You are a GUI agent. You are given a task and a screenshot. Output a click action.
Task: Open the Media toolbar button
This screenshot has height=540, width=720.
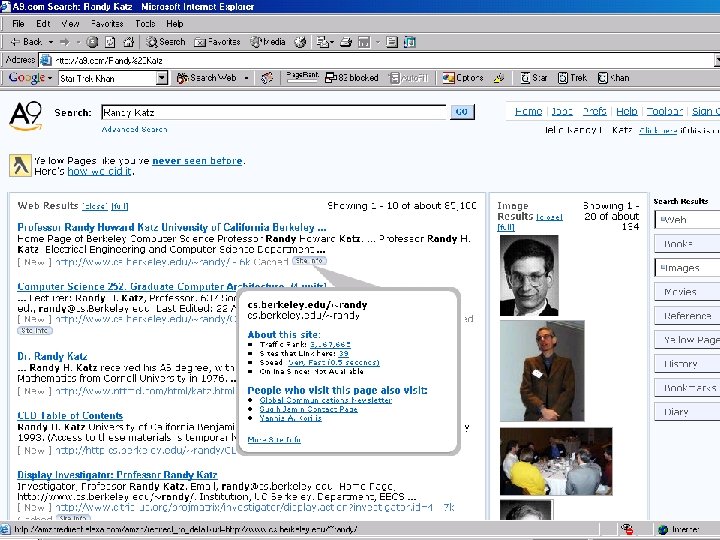[268, 42]
